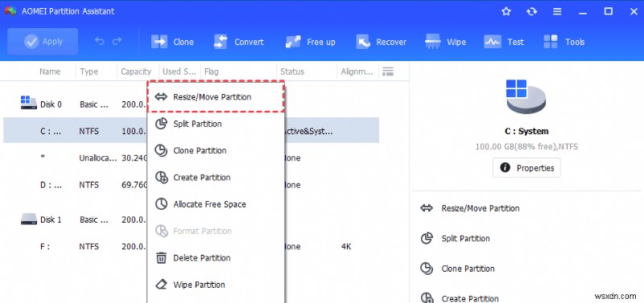644x303 pixels.
Task: Open the Recover tool
Action: pos(381,42)
